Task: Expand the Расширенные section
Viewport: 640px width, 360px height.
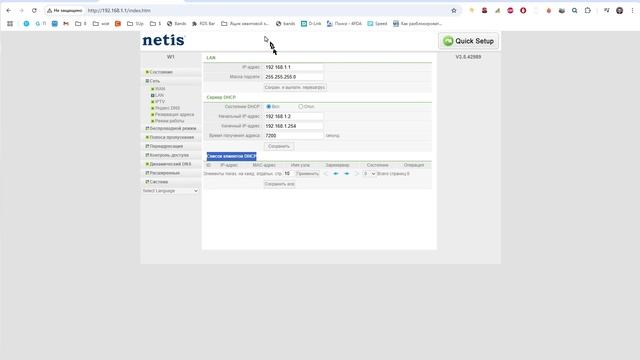Action: [163, 173]
